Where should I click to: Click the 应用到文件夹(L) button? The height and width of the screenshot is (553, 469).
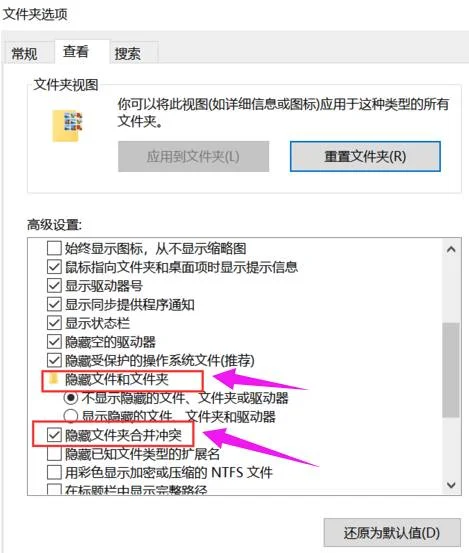click(193, 157)
